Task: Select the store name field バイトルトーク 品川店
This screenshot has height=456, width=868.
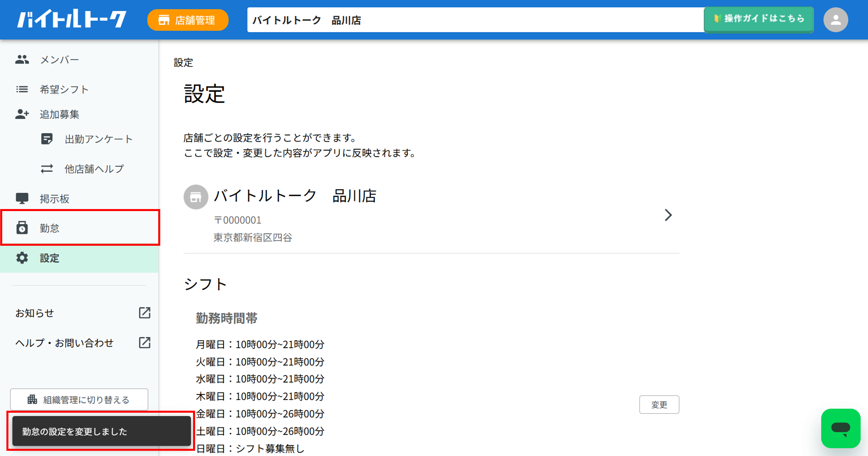Action: pos(475,20)
